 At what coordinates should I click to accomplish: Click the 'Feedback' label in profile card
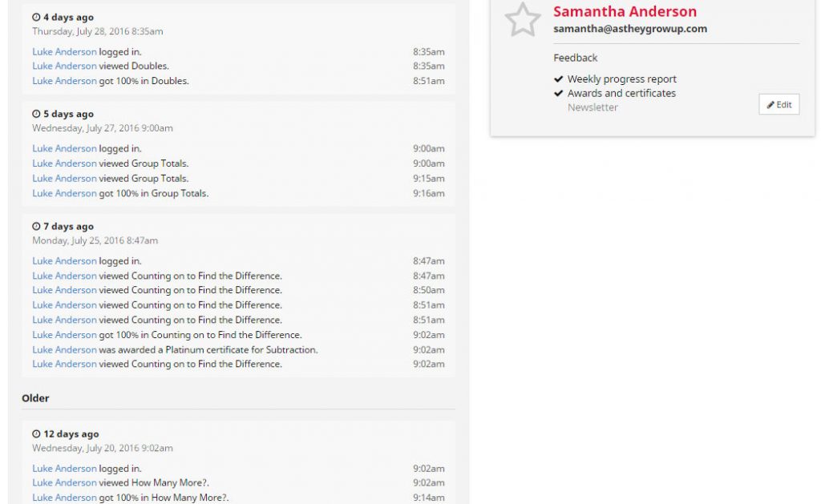[x=575, y=58]
